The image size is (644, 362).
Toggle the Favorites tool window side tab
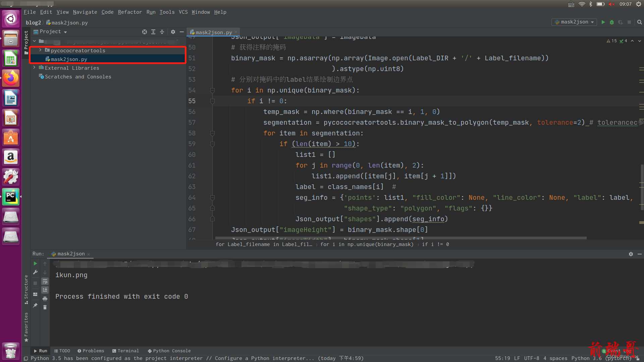pos(26,327)
